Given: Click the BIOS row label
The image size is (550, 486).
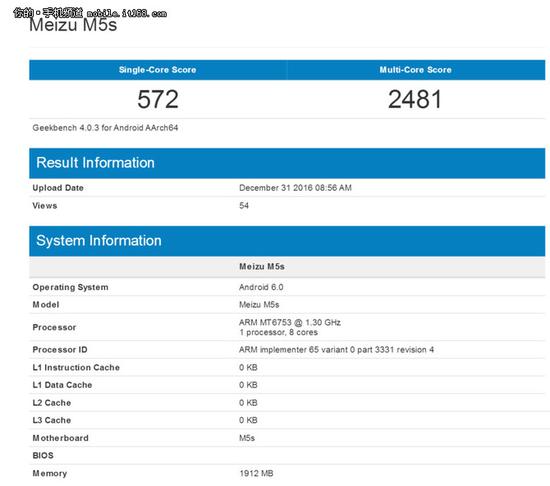Looking at the screenshot, I should (x=43, y=456).
